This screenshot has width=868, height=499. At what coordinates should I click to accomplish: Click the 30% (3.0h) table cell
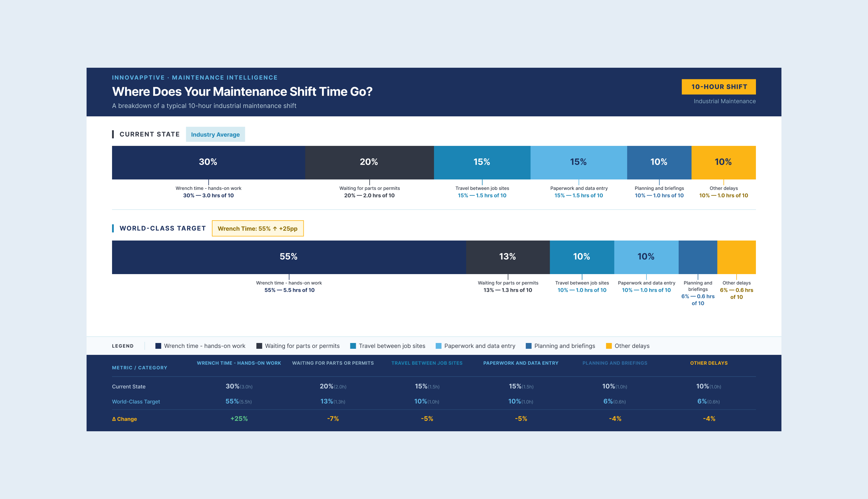pos(239,386)
